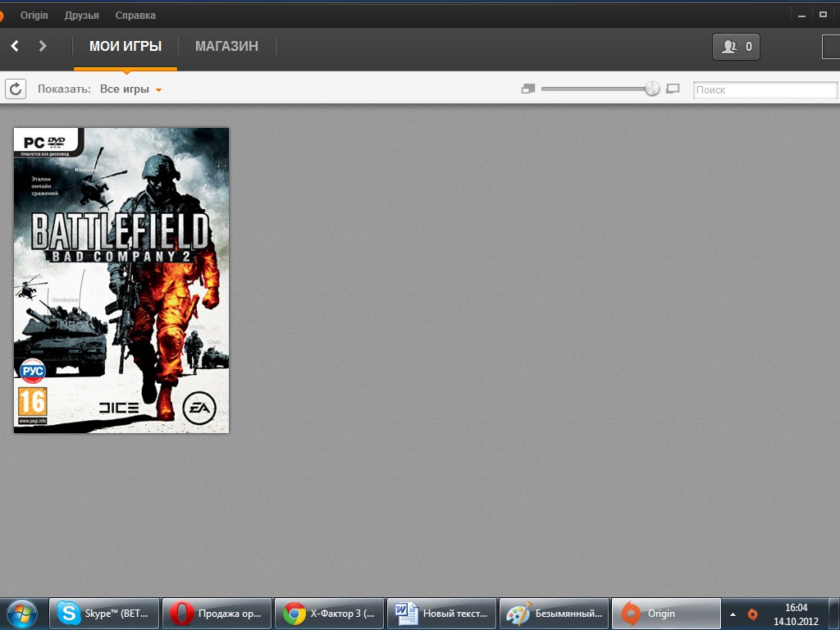840x630 pixels.
Task: Click Origin taskbar button
Action: pos(666,614)
